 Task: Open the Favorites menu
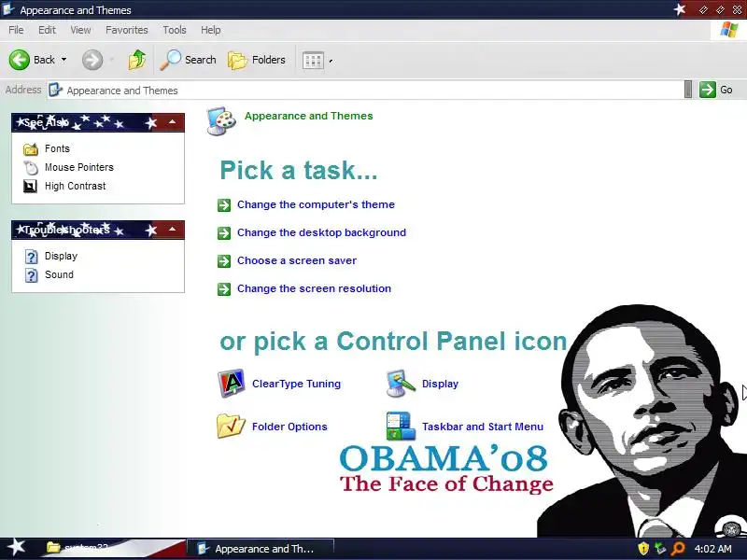click(x=127, y=30)
